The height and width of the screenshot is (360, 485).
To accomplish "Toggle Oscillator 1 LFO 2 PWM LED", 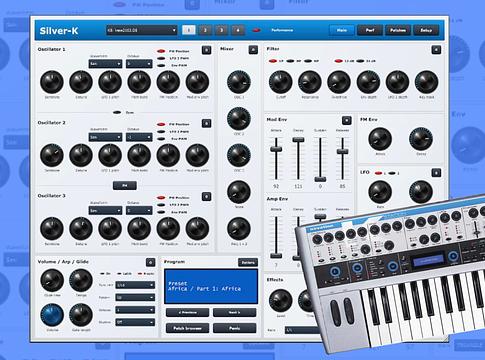I will pos(161,58).
